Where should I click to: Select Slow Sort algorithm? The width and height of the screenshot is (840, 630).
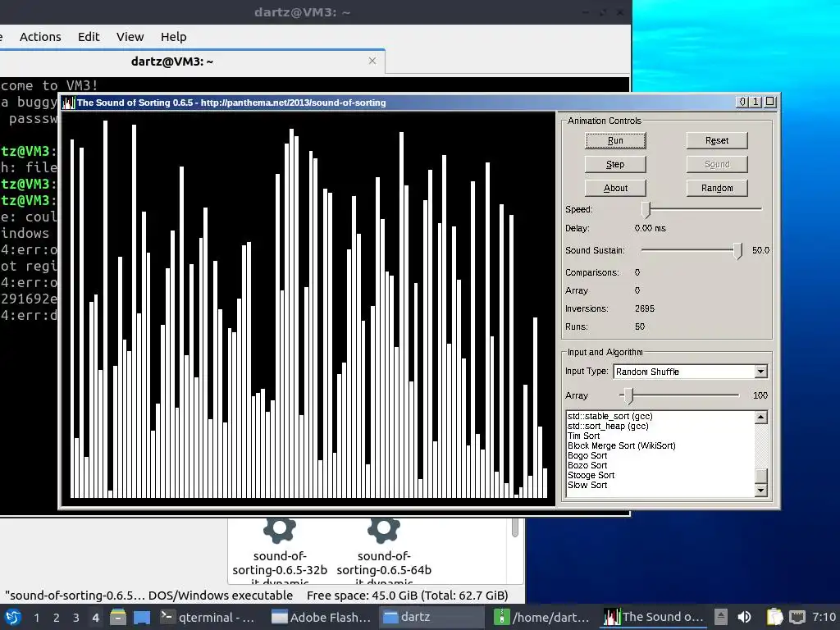pos(587,485)
